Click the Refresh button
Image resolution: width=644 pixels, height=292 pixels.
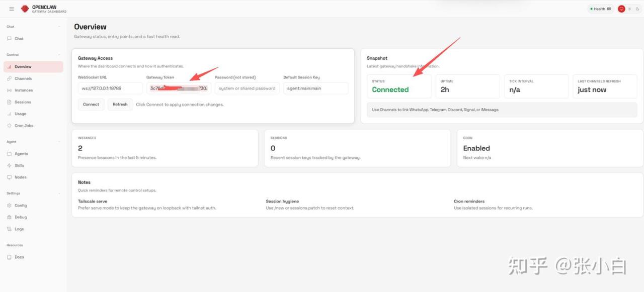(120, 105)
